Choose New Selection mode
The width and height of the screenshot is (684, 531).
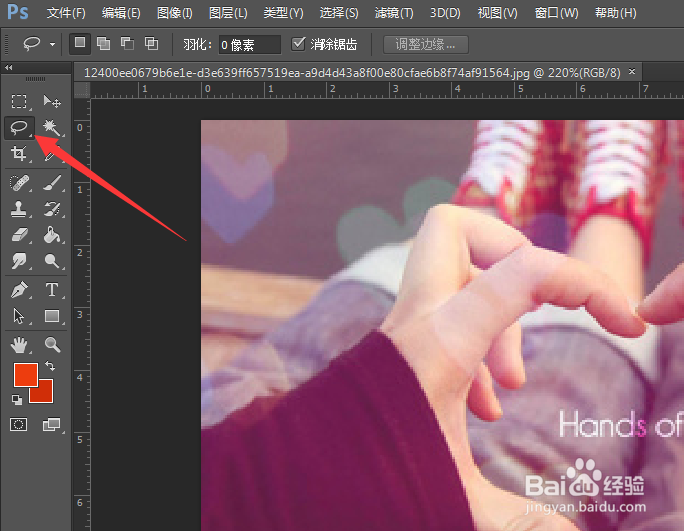click(x=80, y=43)
